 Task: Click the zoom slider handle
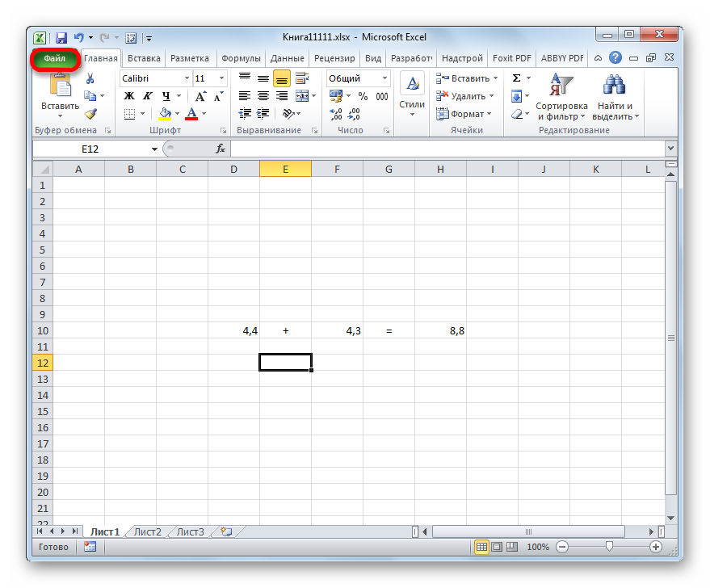[609, 548]
